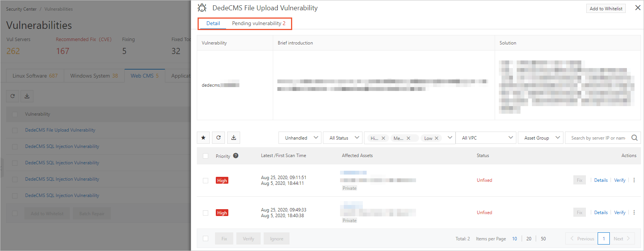Open the All VPC dropdown
The image size is (644, 251).
[486, 138]
